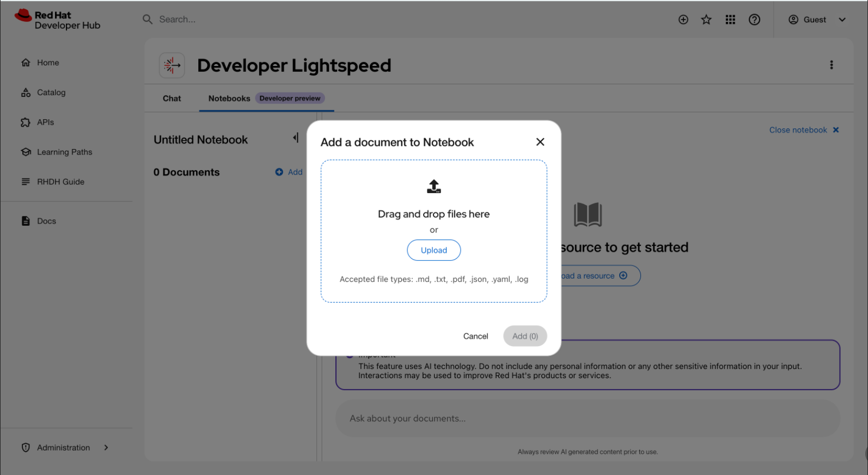Expand the Guest user dropdown arrow
The image size is (868, 475).
tap(842, 20)
